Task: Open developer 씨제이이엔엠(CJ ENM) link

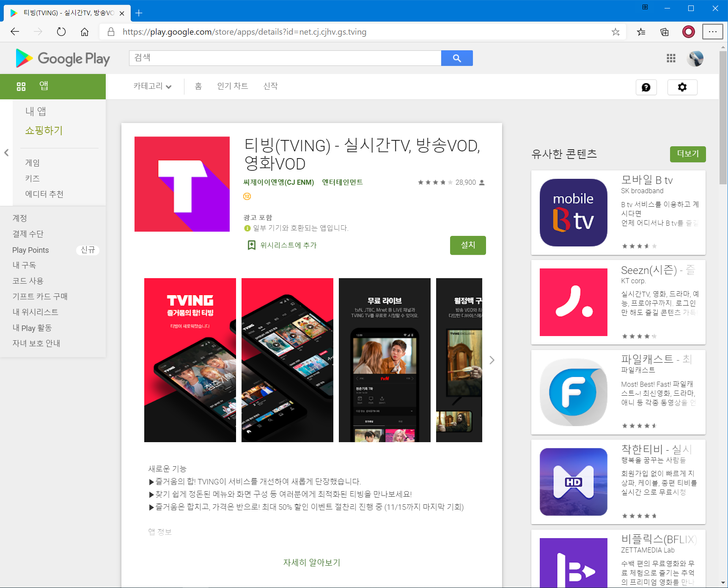Action: tap(279, 182)
